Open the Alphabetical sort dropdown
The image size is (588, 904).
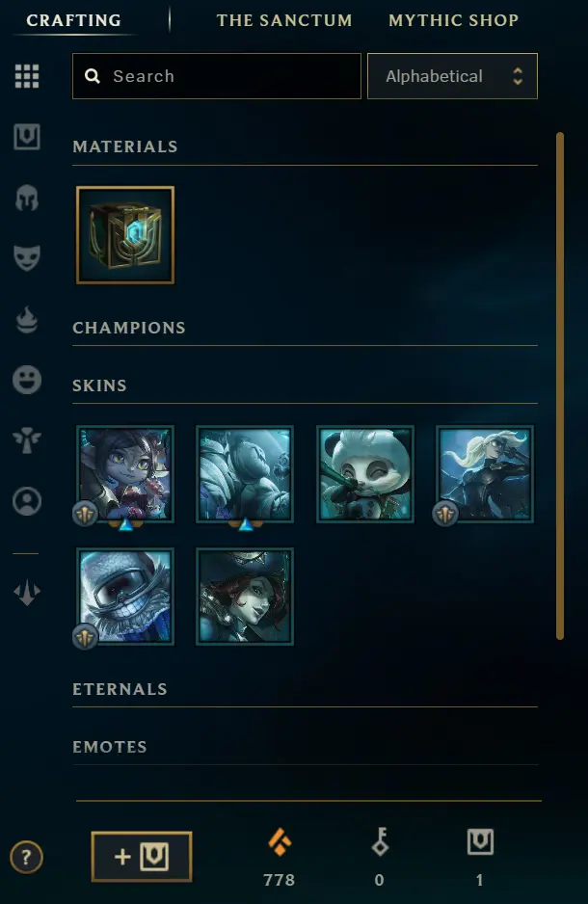pos(452,76)
